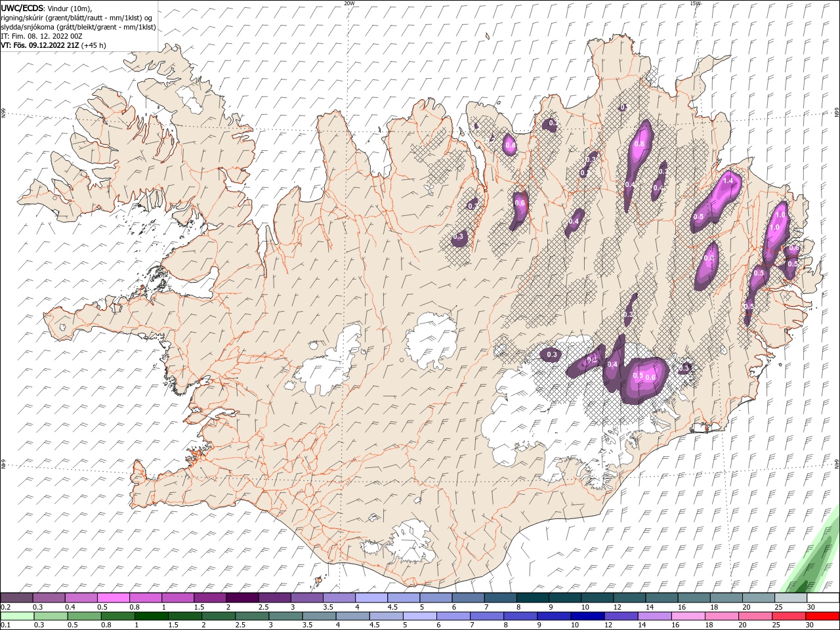The width and height of the screenshot is (840, 630).
Task: Select the top-row legend swatch between 14 and 16
Action: [x=661, y=598]
